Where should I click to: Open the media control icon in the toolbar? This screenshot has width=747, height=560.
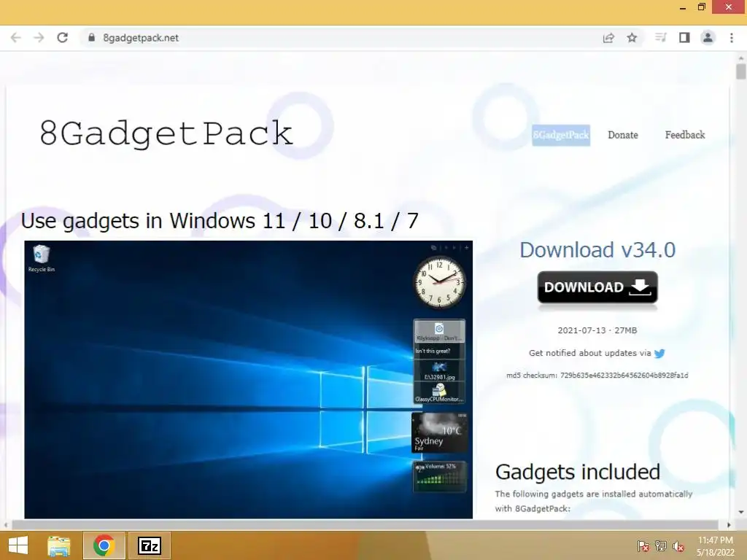click(660, 38)
